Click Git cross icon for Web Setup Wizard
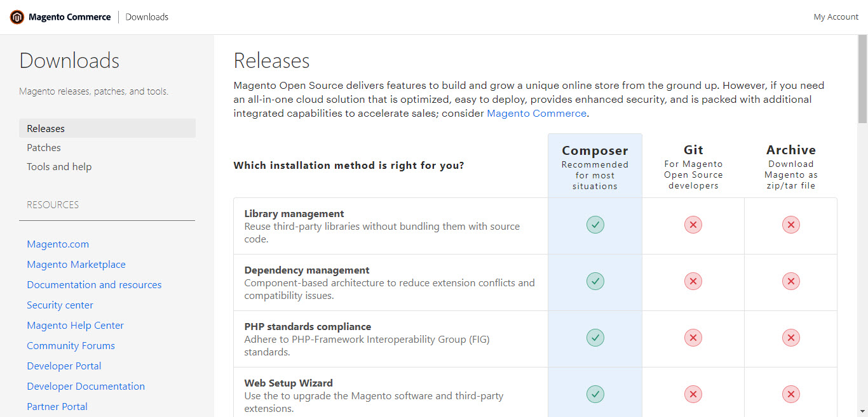This screenshot has width=868, height=417. pyautogui.click(x=693, y=394)
